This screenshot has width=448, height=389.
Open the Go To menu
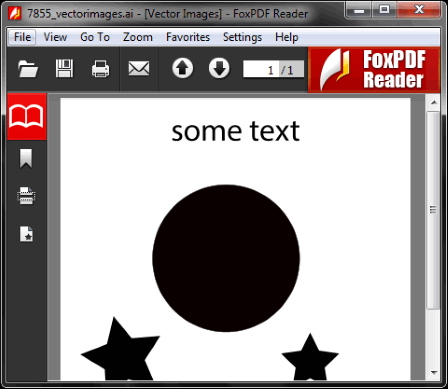pyautogui.click(x=95, y=37)
